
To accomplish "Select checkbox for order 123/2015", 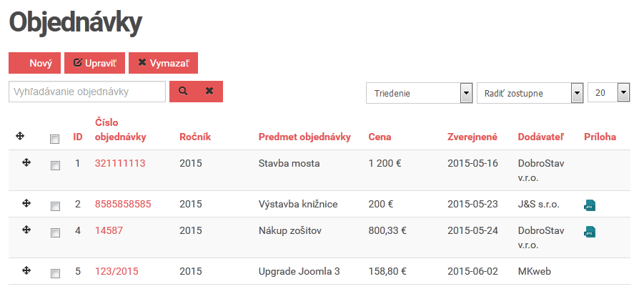I will (55, 273).
